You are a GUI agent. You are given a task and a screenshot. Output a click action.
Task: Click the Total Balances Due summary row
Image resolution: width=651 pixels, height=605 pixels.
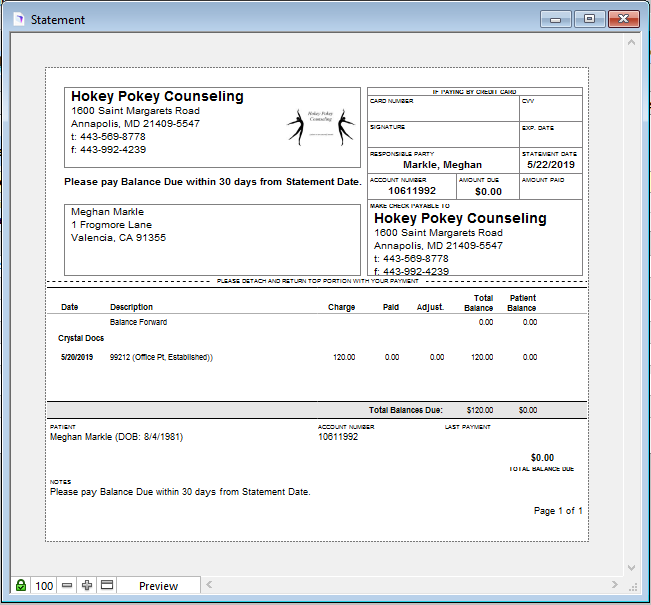pos(315,410)
